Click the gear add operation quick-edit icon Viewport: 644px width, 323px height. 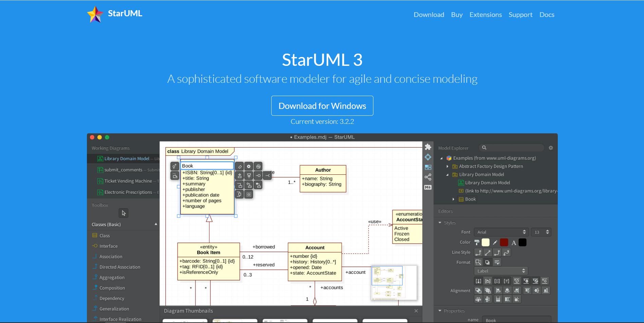[249, 166]
